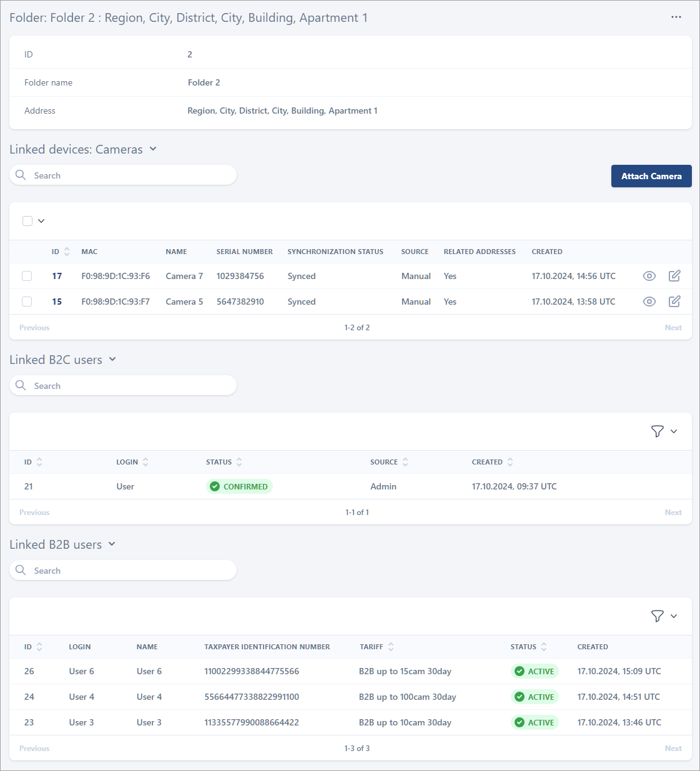Open bulk selection dropdown arrow beside checkbox
Screen dimensions: 700x771
click(41, 221)
